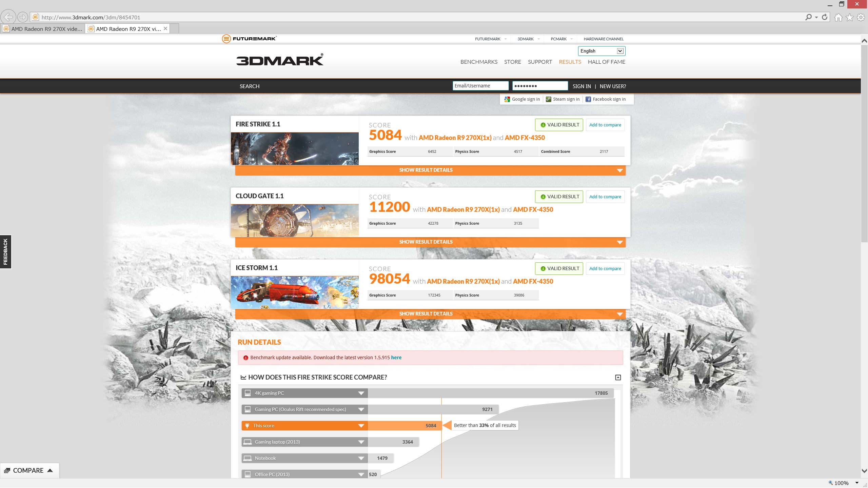Add Fire Strike result to compare
This screenshot has width=868, height=488.
click(605, 125)
